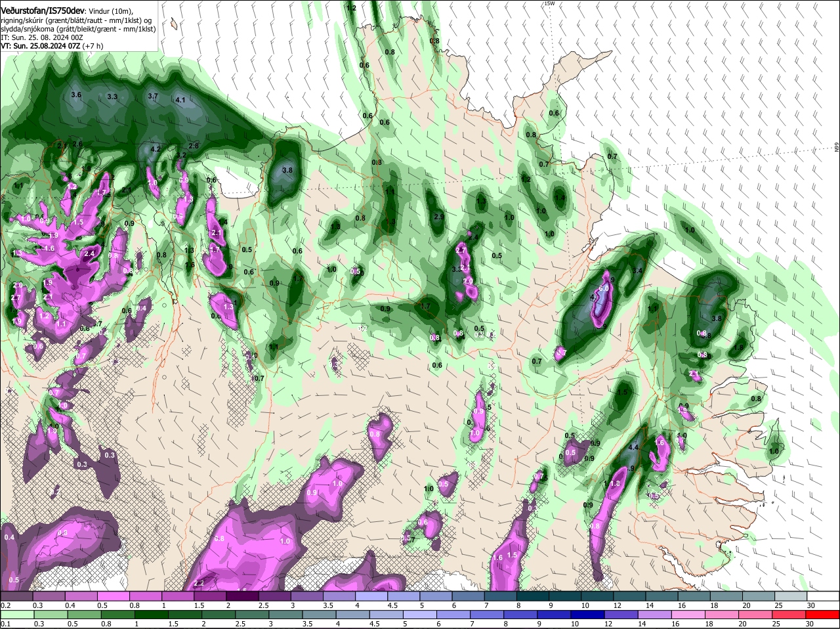Click the '3.6' precipitation value on the map

click(75, 95)
